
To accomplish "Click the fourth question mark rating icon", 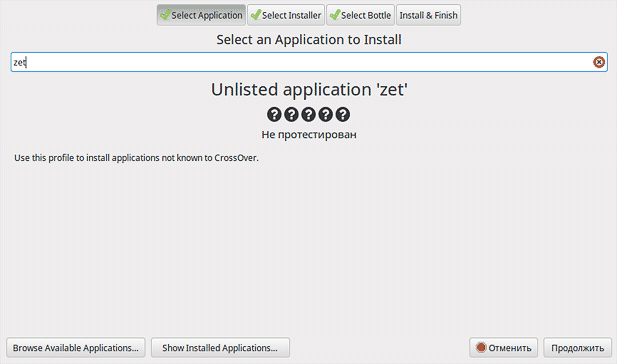I will pos(325,115).
